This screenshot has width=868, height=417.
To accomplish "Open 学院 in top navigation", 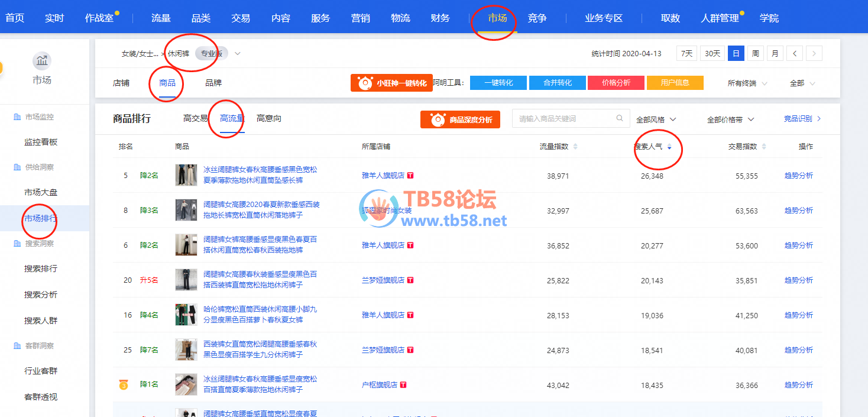I will (769, 18).
